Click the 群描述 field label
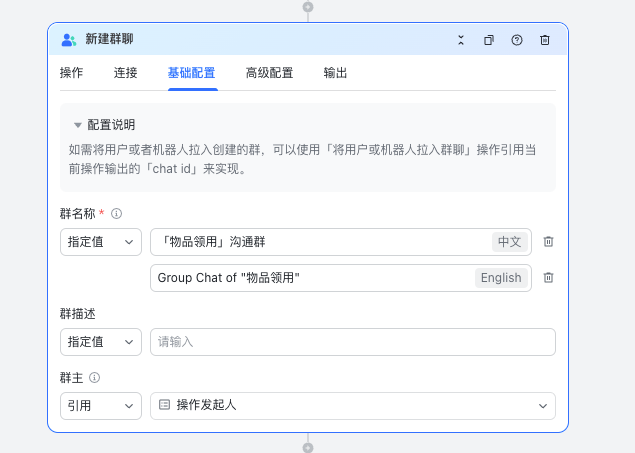 tap(77, 314)
